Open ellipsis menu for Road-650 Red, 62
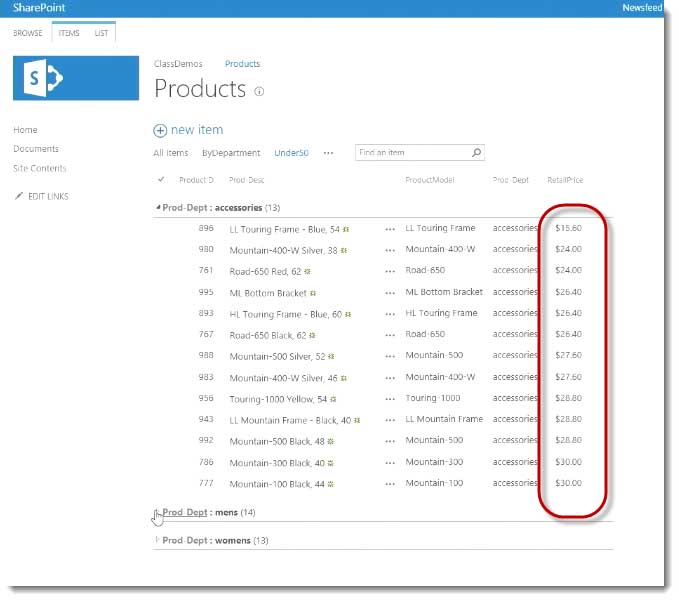Screen dimensions: 679x601 coord(390,271)
